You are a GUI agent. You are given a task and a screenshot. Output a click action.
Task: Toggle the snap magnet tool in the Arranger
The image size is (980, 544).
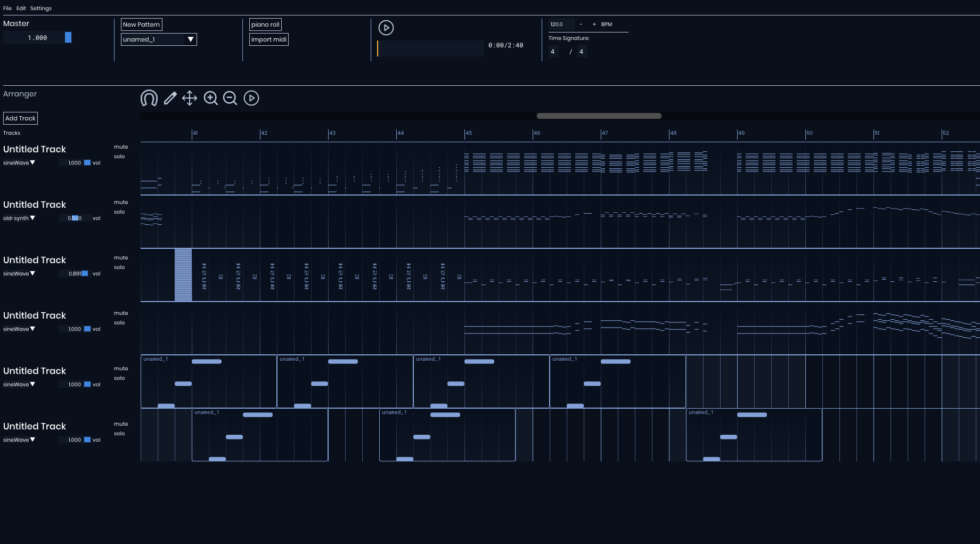click(x=149, y=98)
